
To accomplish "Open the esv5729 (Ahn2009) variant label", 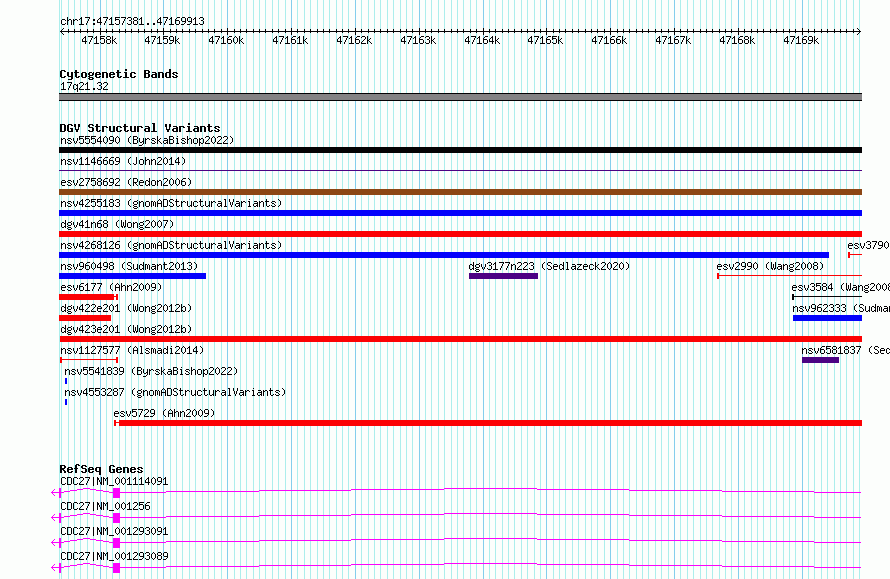I will [x=164, y=413].
